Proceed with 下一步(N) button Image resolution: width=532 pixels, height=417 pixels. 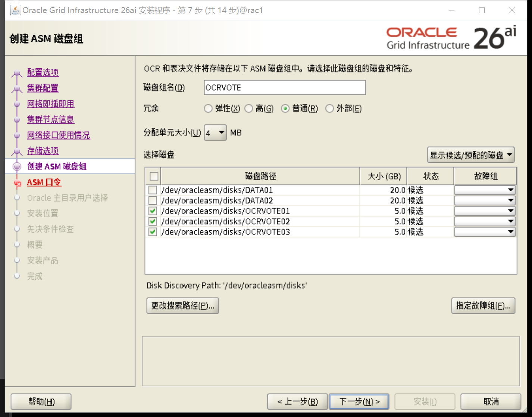click(359, 402)
